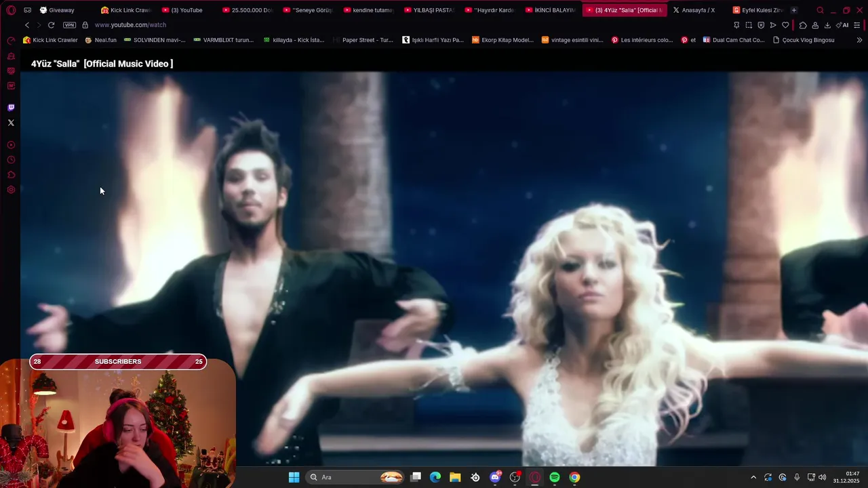Open Paper Street - Tur bookmark
Viewport: 868px width, 488px height.
[x=363, y=40]
